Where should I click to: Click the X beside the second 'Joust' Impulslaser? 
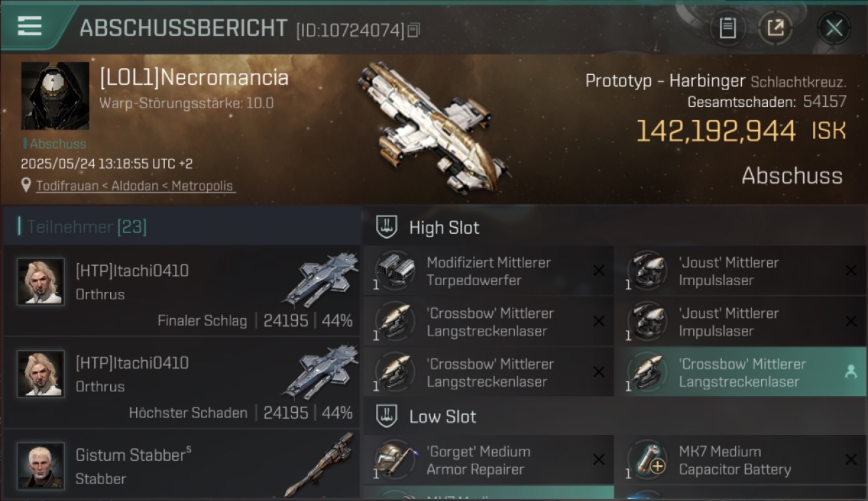(x=851, y=321)
